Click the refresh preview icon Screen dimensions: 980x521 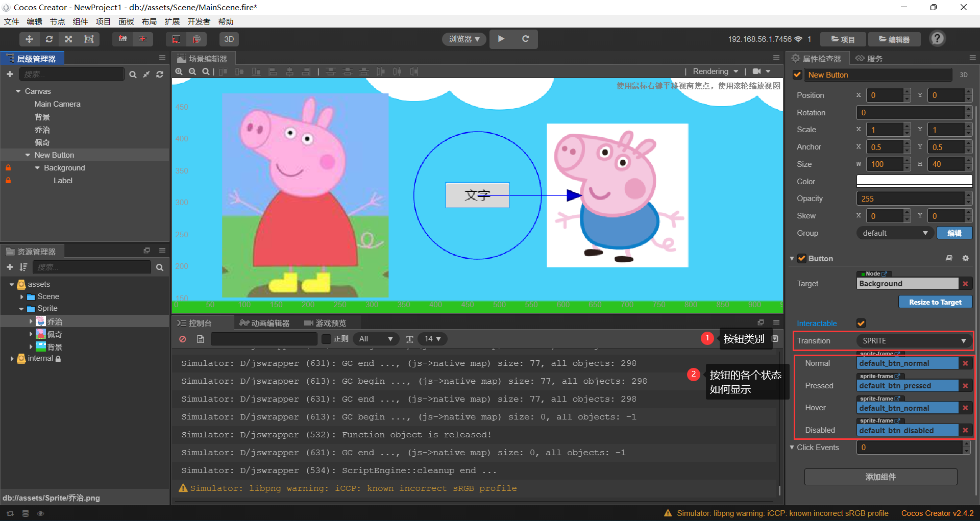525,39
